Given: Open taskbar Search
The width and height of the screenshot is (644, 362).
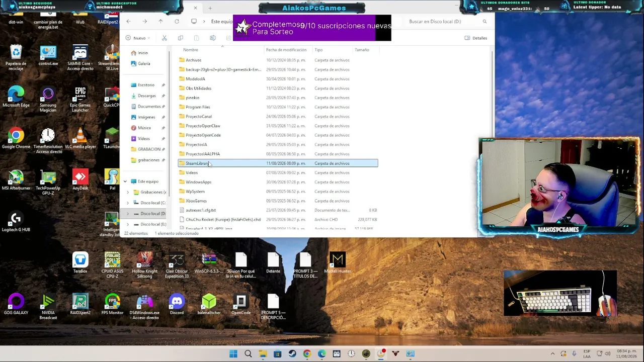Looking at the screenshot, I should coord(248,354).
